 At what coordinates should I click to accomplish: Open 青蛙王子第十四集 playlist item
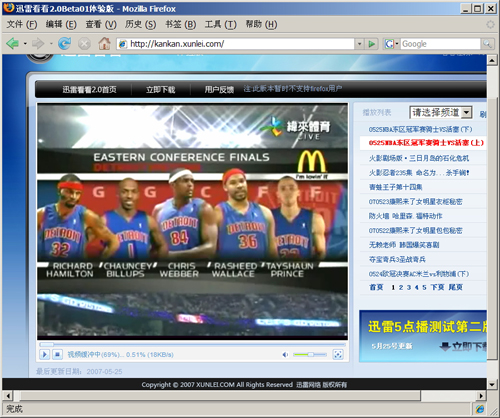click(x=395, y=187)
